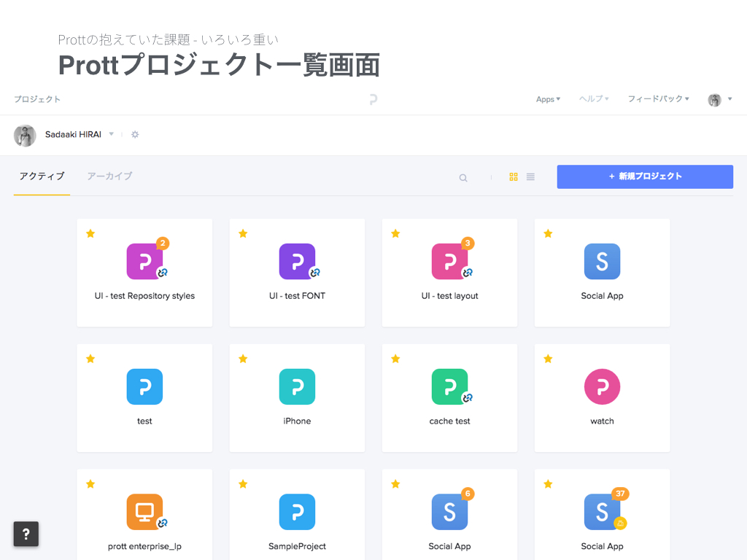Click notification badge 2 on Repository styles
The width and height of the screenshot is (747, 560).
point(163,244)
